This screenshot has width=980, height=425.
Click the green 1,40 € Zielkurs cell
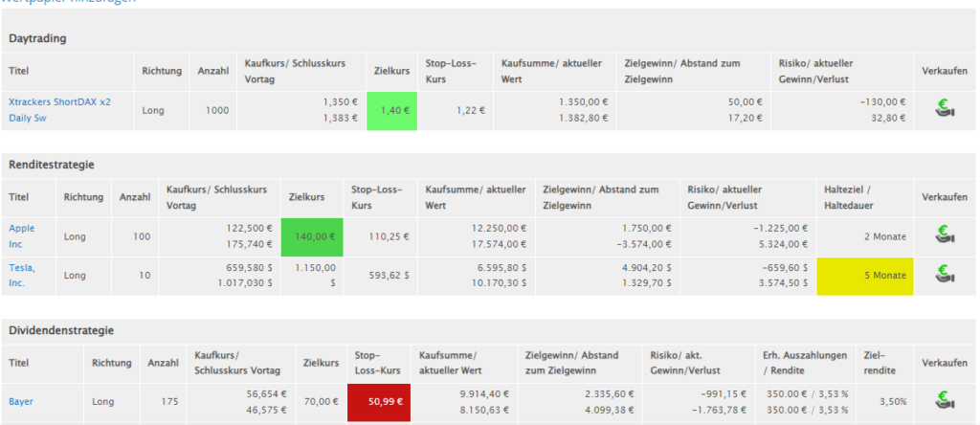[x=391, y=111]
